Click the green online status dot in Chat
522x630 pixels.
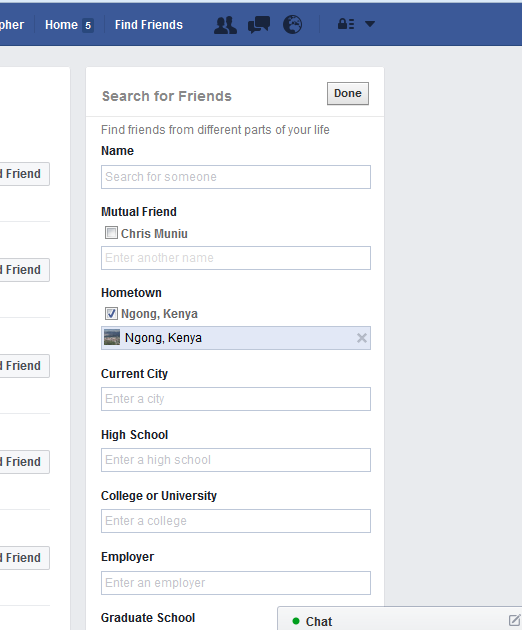[296, 621]
